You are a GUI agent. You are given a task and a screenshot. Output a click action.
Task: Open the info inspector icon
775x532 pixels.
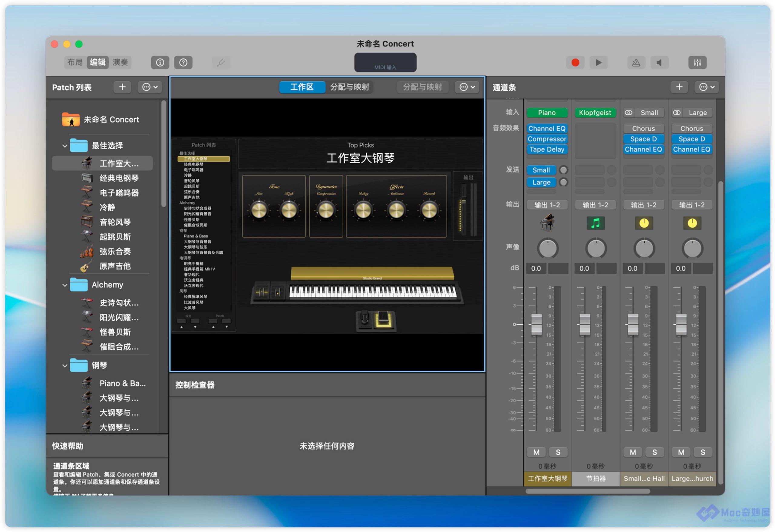[160, 62]
